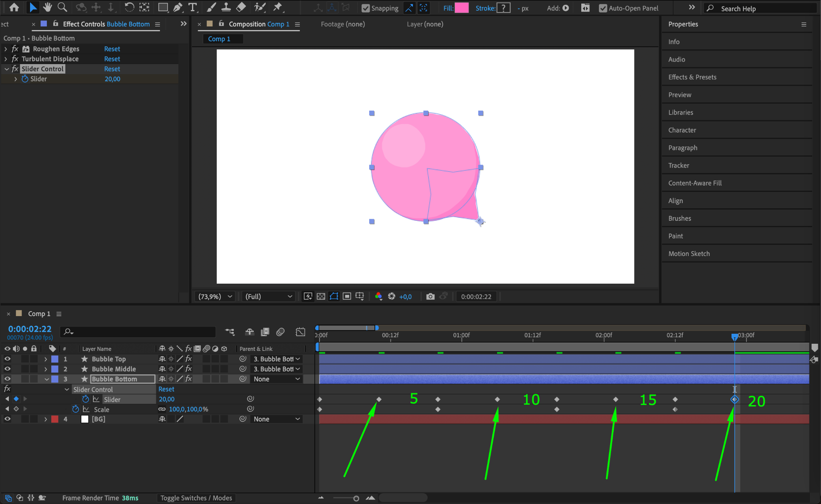Toggle the transparency grid button
821x504 pixels.
tap(321, 296)
